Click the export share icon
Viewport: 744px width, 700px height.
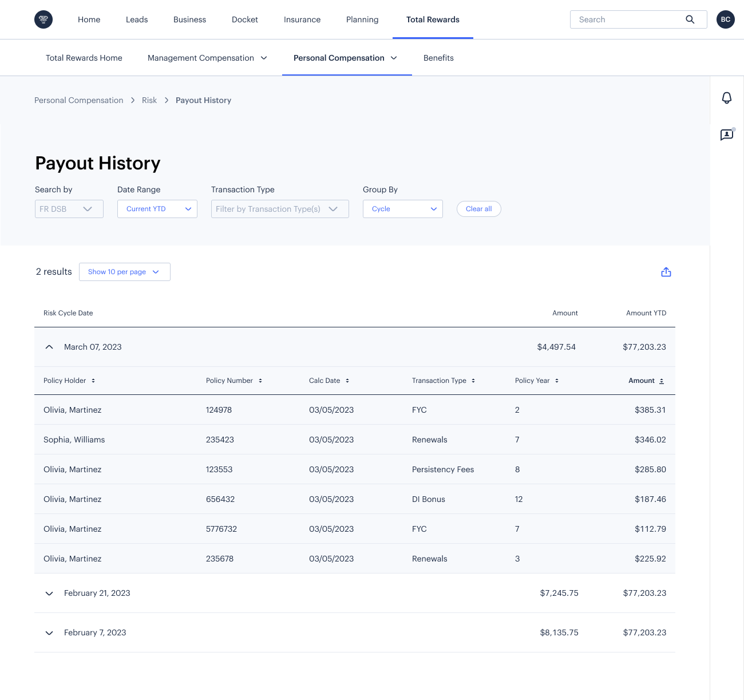(666, 272)
